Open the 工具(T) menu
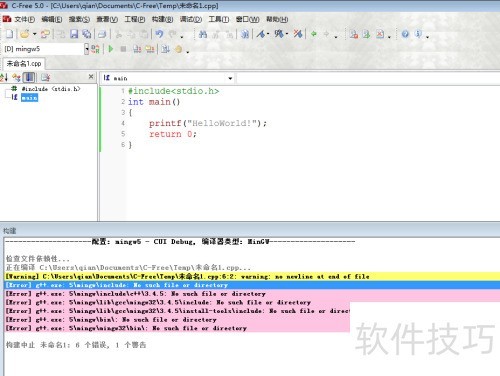Viewport: 500px width, 376px height. [219, 19]
